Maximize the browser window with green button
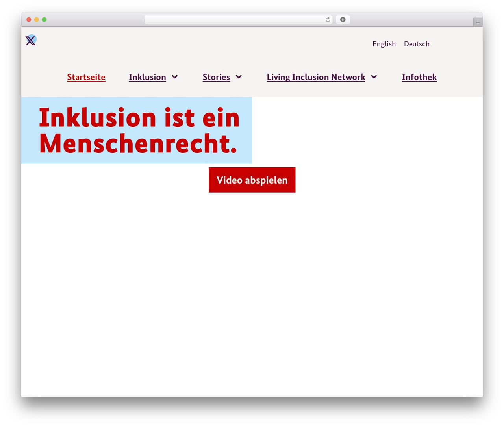This screenshot has width=504, height=427. 44,20
